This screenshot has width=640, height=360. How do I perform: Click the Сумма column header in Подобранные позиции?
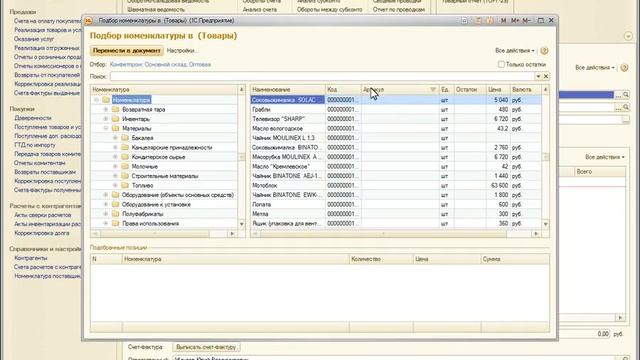[x=515, y=259]
